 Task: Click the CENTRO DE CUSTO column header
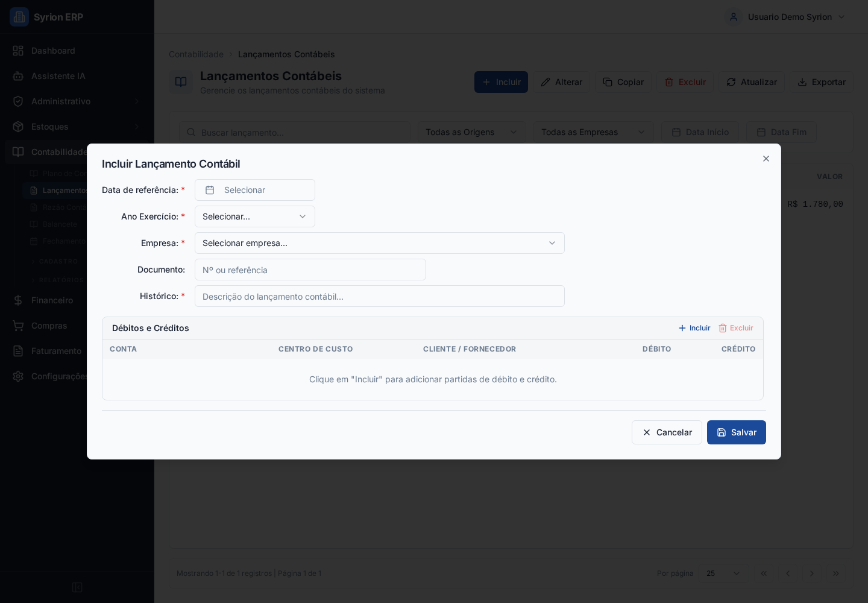(x=315, y=349)
